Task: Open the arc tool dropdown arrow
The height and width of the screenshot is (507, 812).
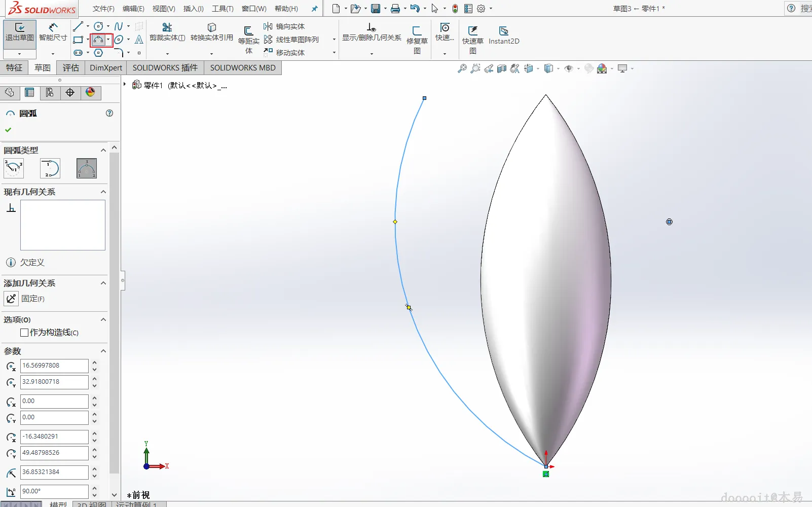Action: point(108,40)
